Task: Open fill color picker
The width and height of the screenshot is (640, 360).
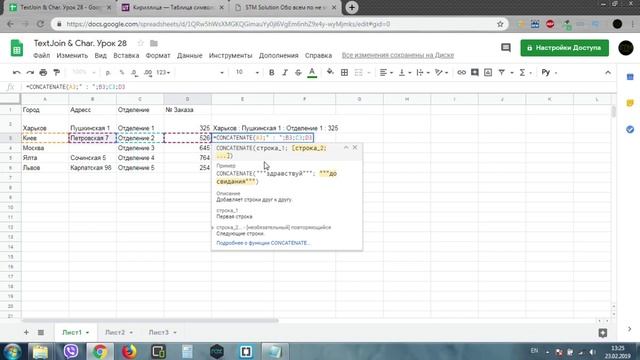Action: [x=330, y=73]
